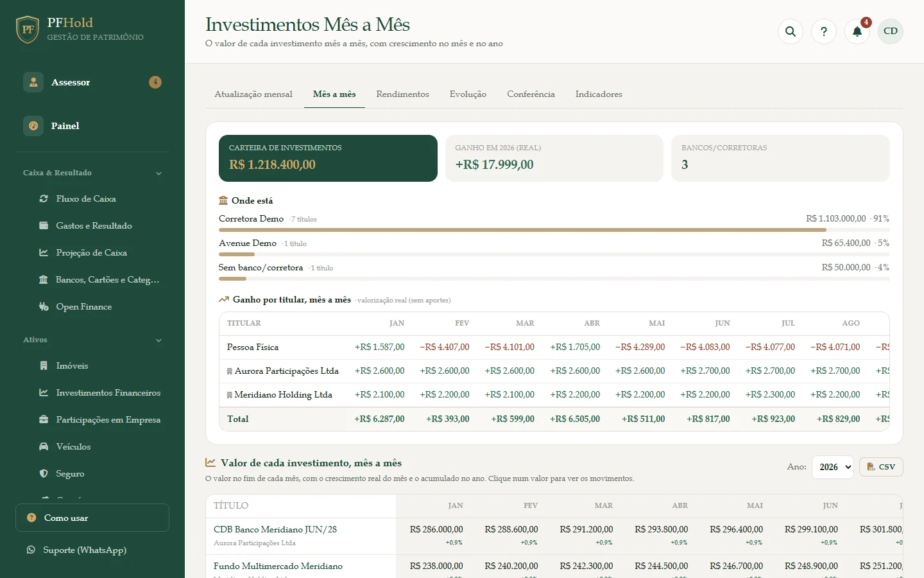Viewport: 924px width, 578px height.
Task: Click the Bancos, Cartões bank icon
Action: [44, 280]
